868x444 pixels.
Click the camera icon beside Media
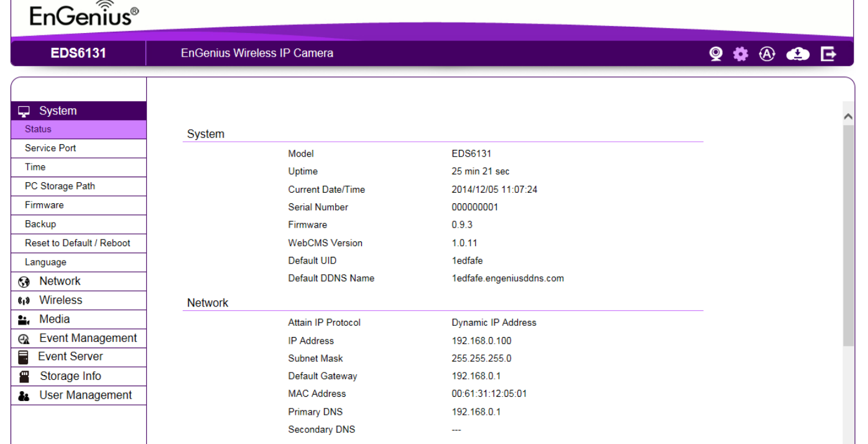click(x=24, y=320)
